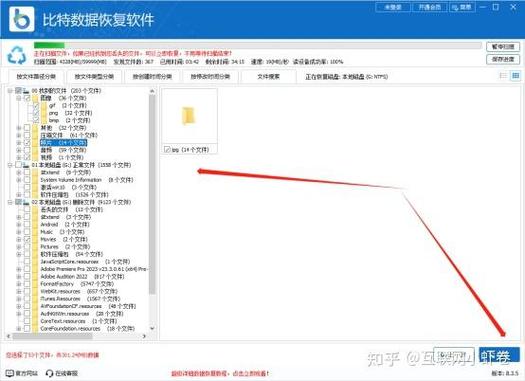The image size is (525, 381).
Task: Click the green scan progress bar
Action: [49, 45]
